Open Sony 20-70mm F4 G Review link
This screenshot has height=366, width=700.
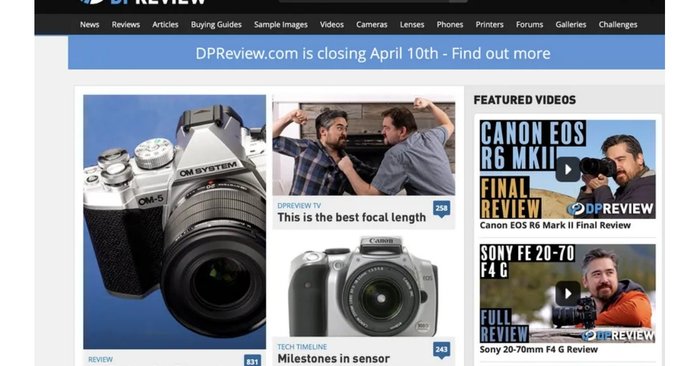coord(538,349)
